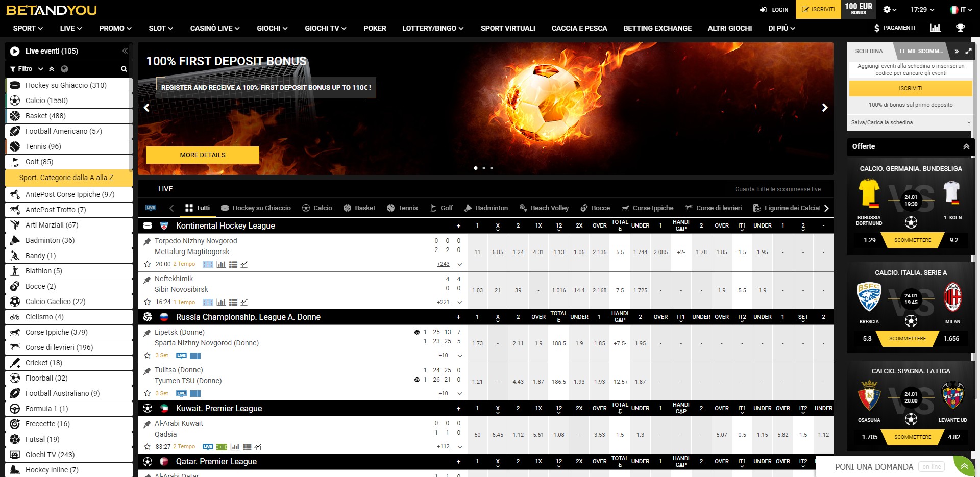This screenshot has height=477, width=980.
Task: Select the SCHEDINA tab
Action: 869,51
